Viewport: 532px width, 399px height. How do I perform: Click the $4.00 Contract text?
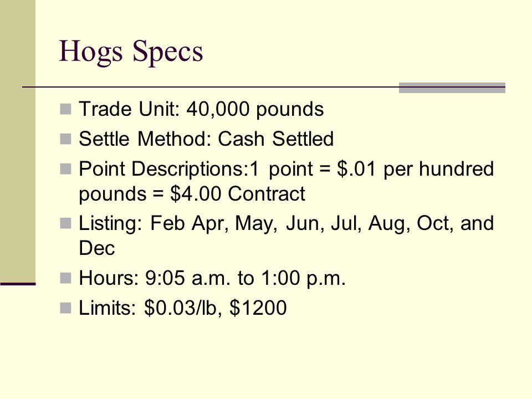[238, 194]
